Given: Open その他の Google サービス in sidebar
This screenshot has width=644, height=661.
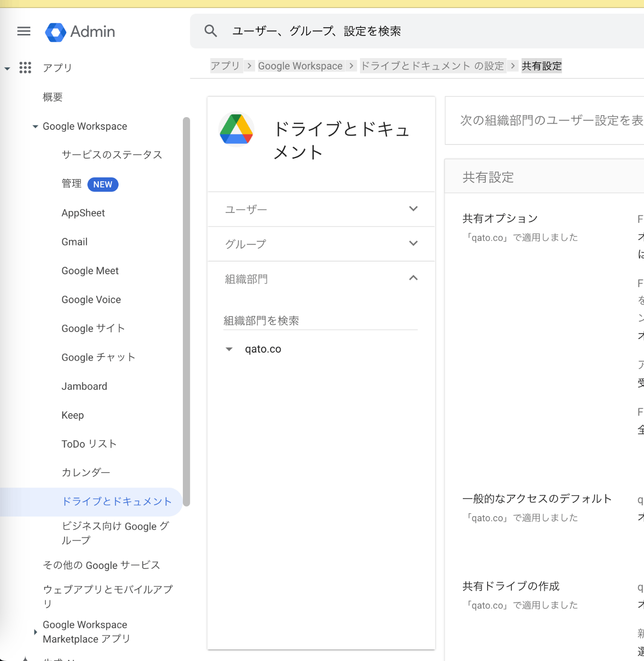Looking at the screenshot, I should point(101,565).
